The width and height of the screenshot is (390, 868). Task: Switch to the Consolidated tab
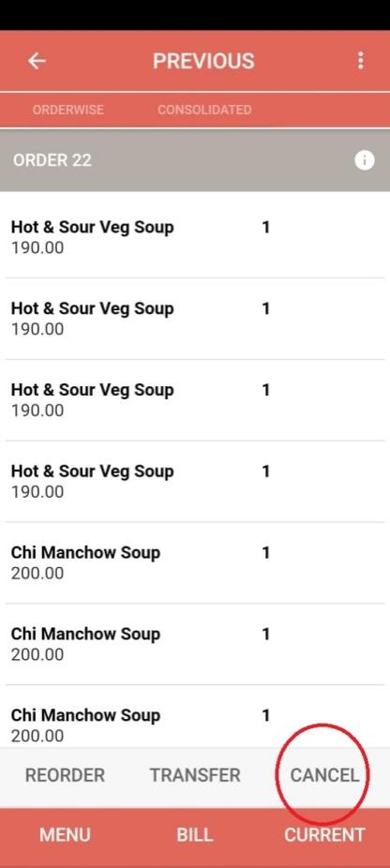(204, 110)
